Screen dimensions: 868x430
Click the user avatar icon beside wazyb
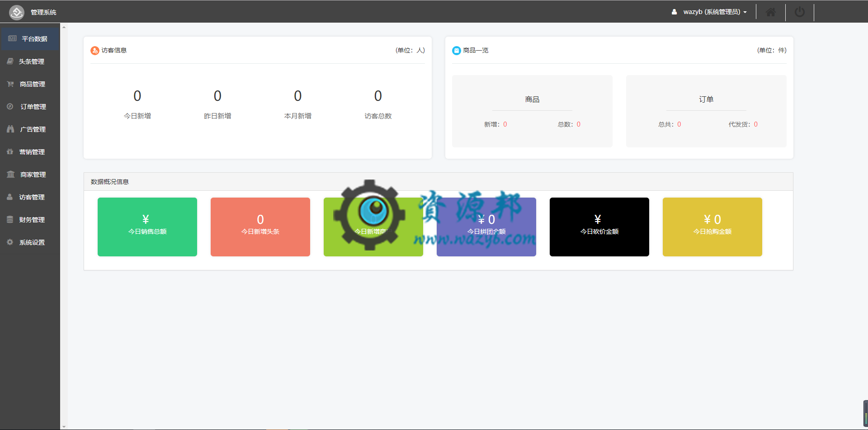tap(674, 12)
